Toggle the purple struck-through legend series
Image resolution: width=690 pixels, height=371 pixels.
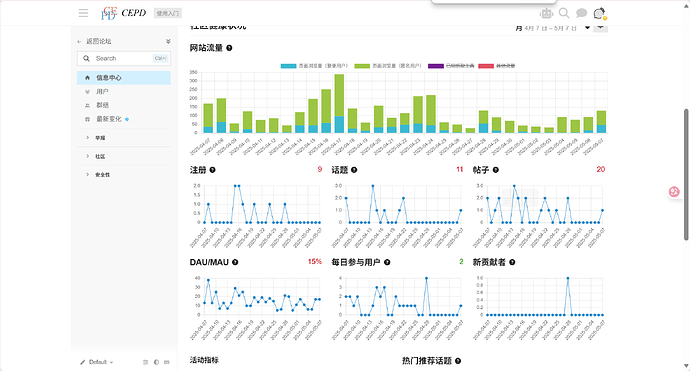[x=451, y=66]
